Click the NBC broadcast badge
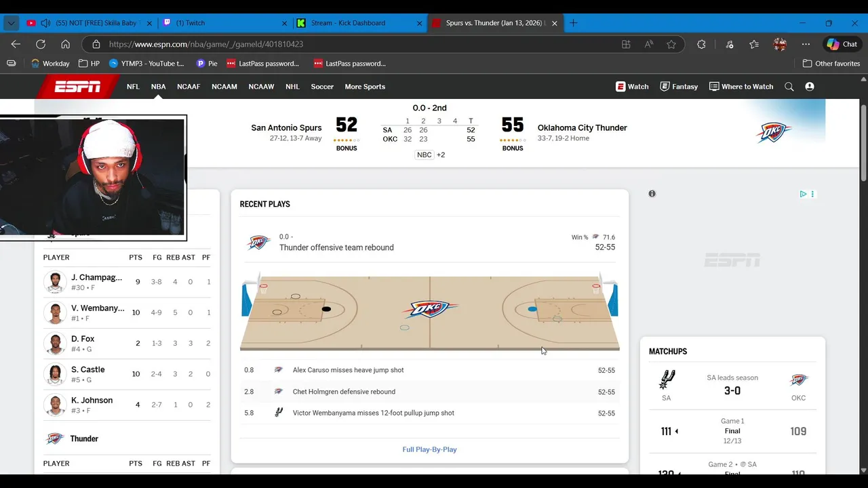The width and height of the screenshot is (868, 488). tap(425, 155)
